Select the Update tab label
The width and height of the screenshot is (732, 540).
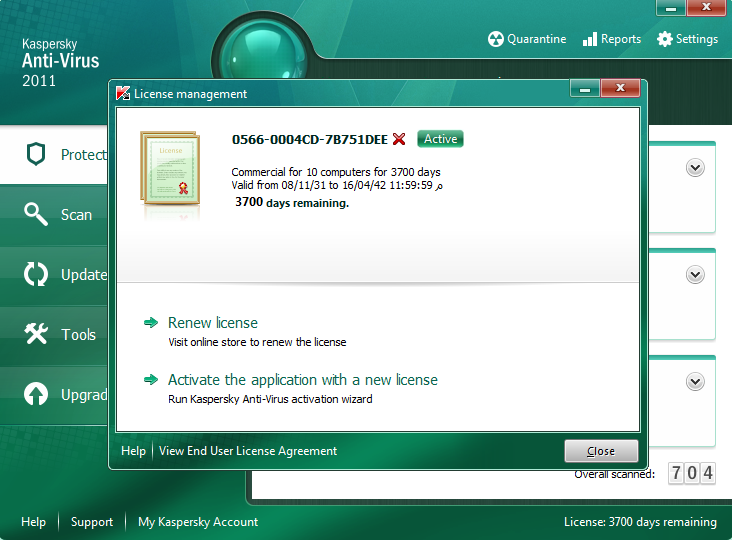coord(84,275)
